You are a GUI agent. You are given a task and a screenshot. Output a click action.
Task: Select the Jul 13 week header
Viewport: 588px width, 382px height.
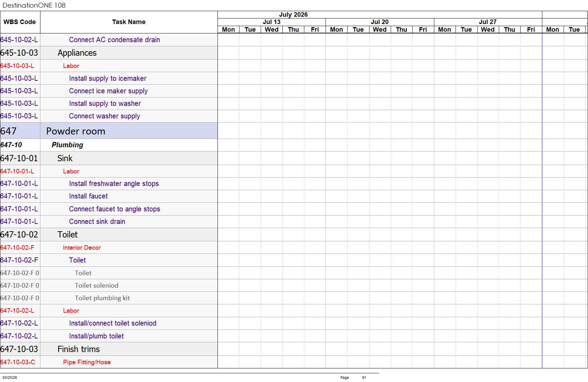point(272,22)
